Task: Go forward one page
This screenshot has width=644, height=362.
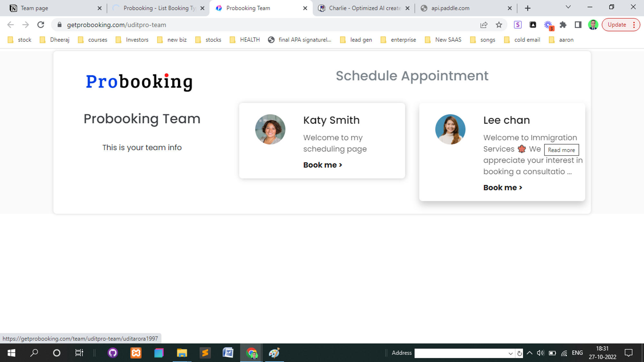Action: pos(26,25)
